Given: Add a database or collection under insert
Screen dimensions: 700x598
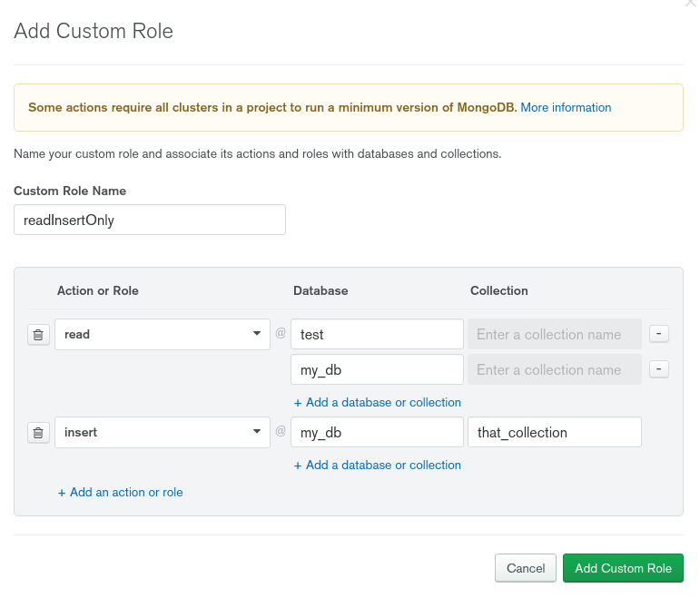Looking at the screenshot, I should [x=377, y=465].
